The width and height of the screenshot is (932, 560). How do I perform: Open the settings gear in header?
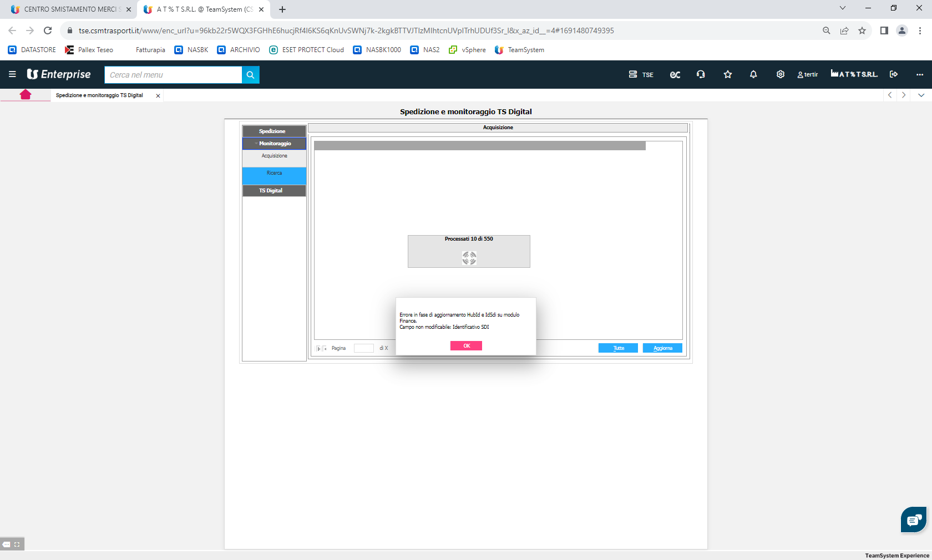click(781, 74)
